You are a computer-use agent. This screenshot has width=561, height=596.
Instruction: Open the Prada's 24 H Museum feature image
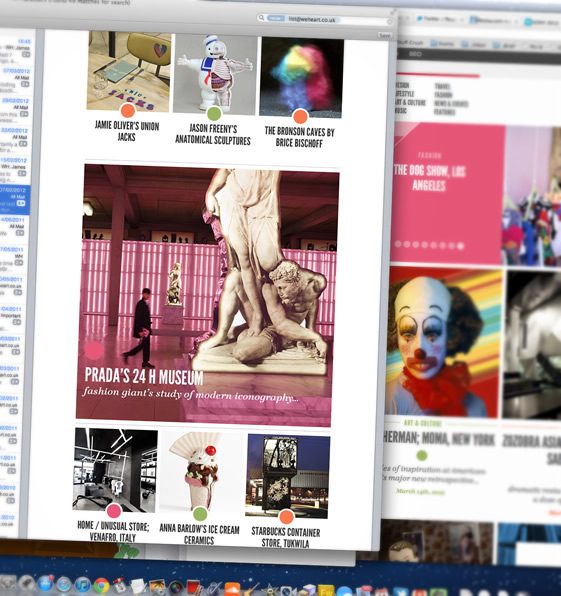[x=207, y=295]
